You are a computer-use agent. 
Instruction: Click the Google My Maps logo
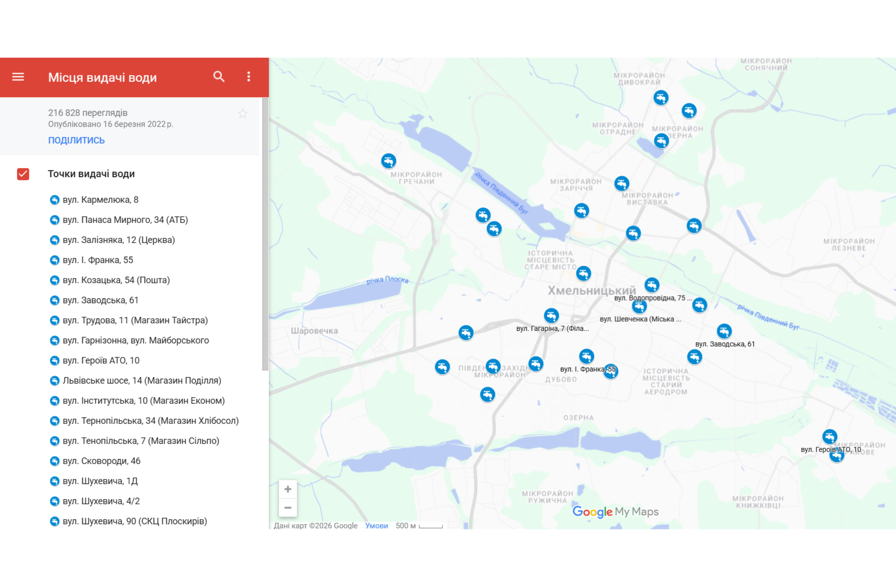[615, 512]
